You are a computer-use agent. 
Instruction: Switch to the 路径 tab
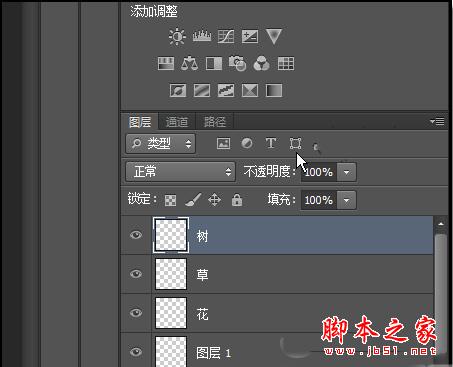tap(215, 122)
